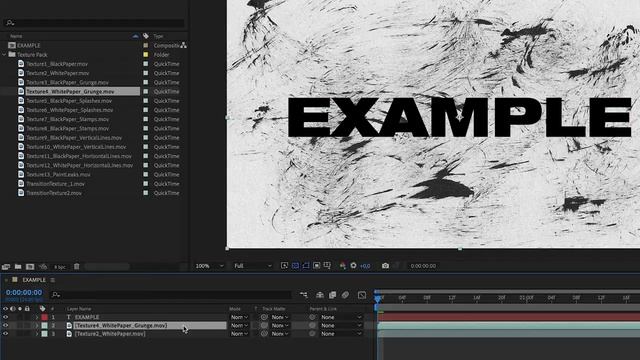
Task: Focus the Project panel search field
Action: click(94, 23)
